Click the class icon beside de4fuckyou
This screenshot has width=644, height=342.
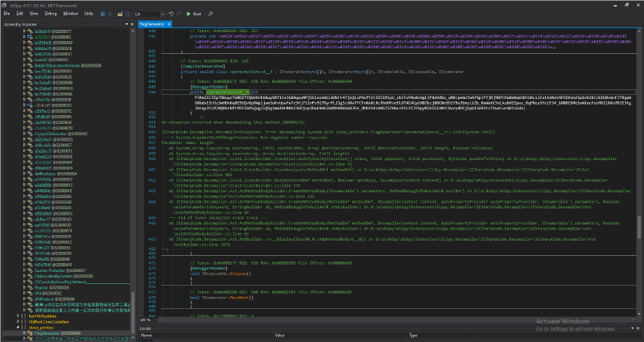(30, 174)
